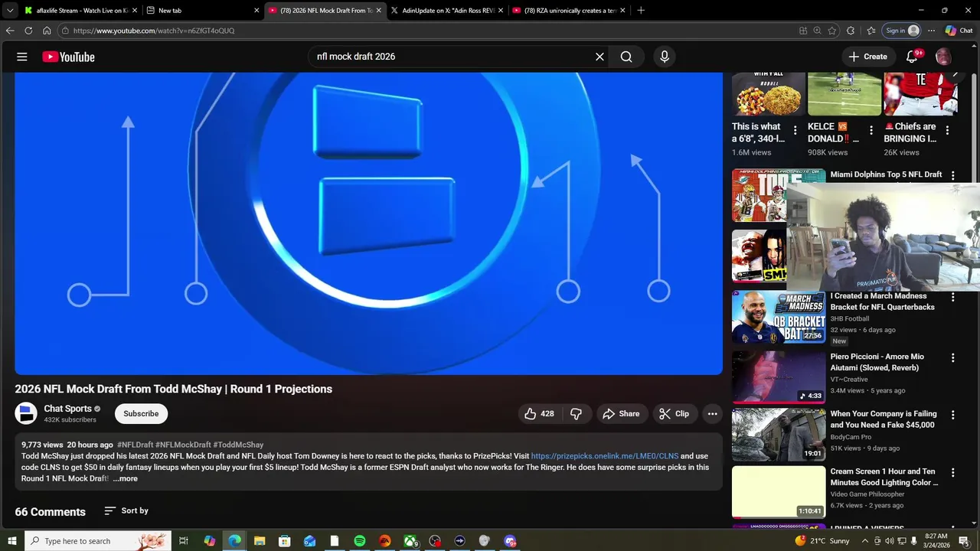Viewport: 980px width, 551px height.
Task: Open the prizepicks.onelink.me link
Action: click(x=605, y=456)
